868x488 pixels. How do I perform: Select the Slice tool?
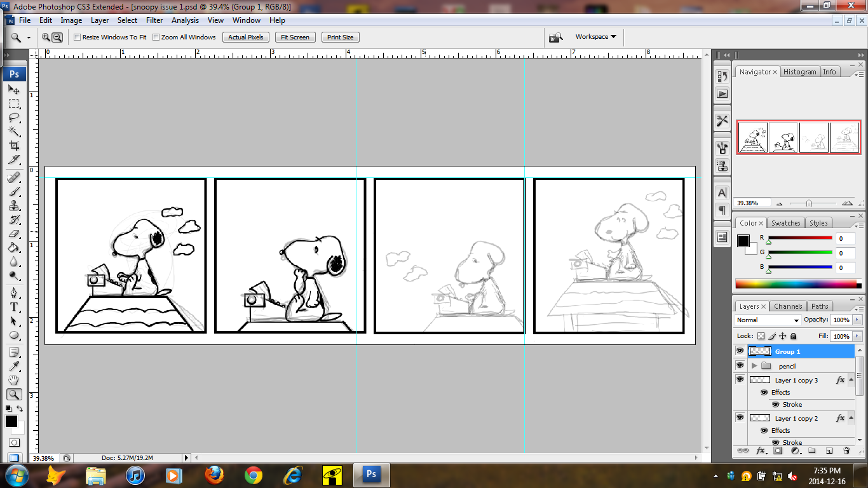pyautogui.click(x=14, y=159)
